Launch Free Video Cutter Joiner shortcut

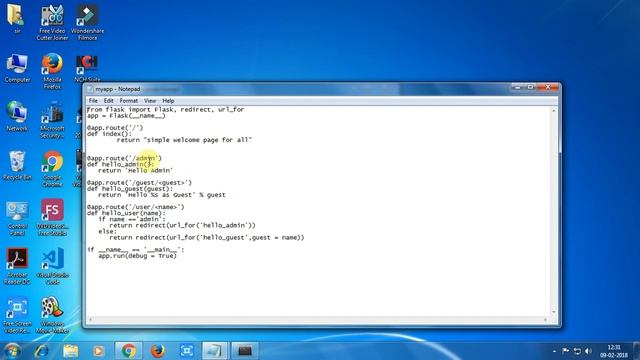52,22
